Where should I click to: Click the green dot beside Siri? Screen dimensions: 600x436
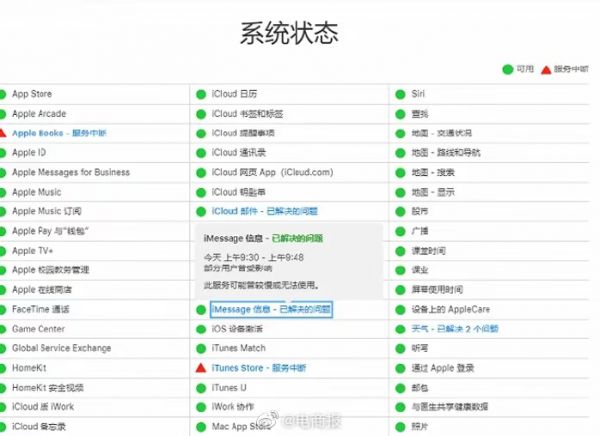(x=400, y=94)
